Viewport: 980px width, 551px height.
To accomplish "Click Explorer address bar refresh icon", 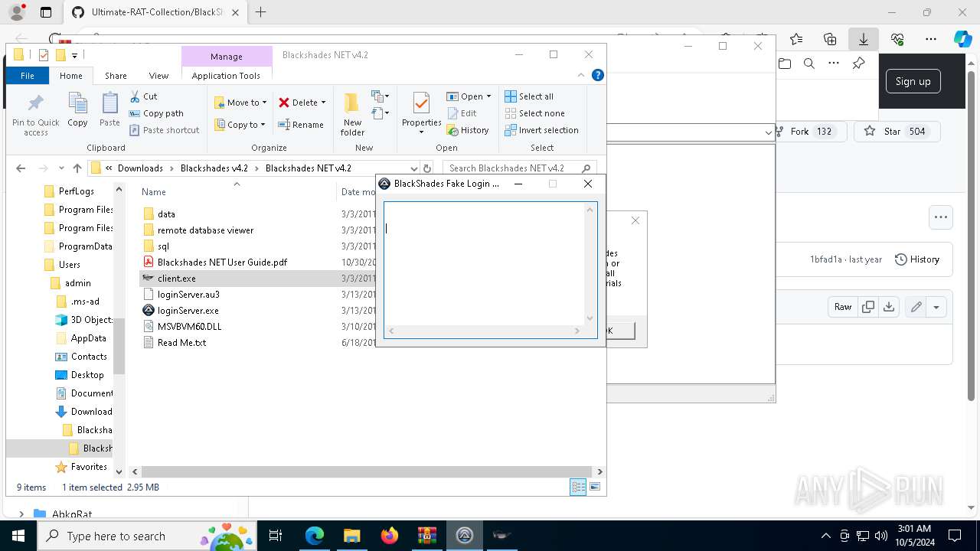I will [427, 168].
